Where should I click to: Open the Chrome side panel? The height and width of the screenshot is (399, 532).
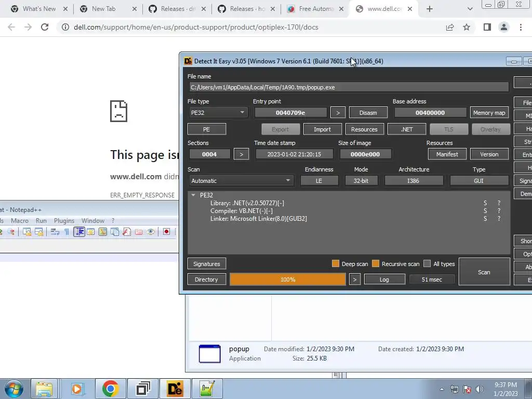click(487, 27)
